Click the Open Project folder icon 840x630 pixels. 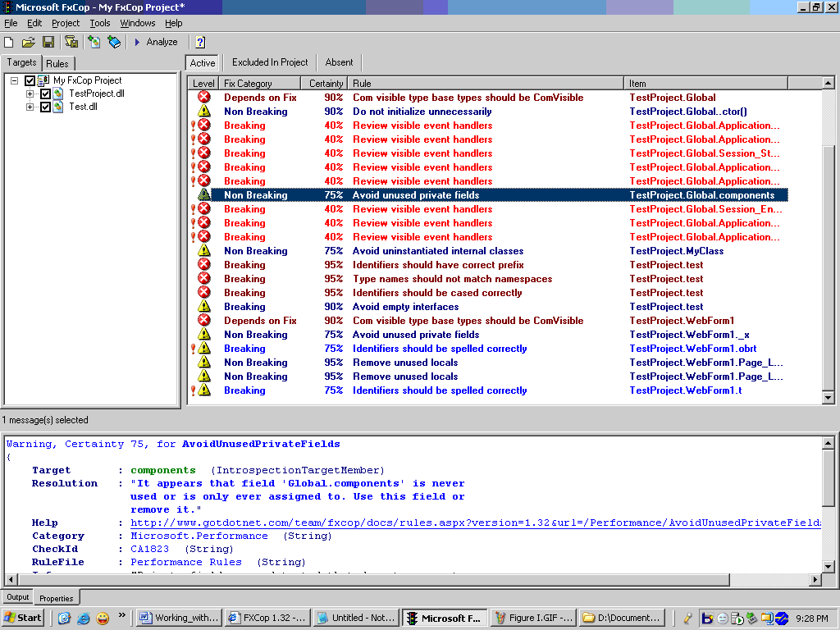click(x=28, y=42)
